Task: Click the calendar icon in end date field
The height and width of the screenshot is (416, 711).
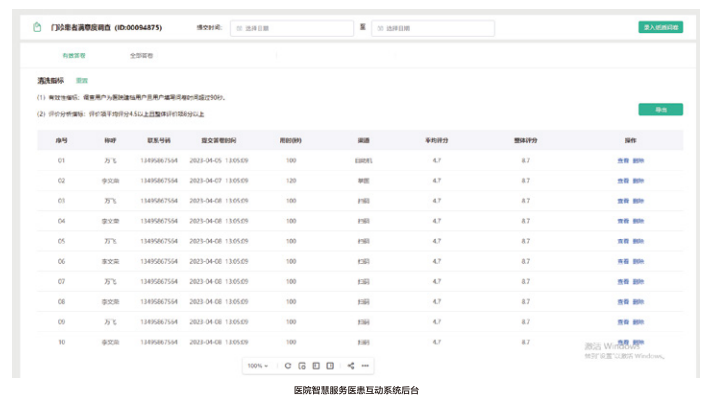Action: tap(379, 28)
